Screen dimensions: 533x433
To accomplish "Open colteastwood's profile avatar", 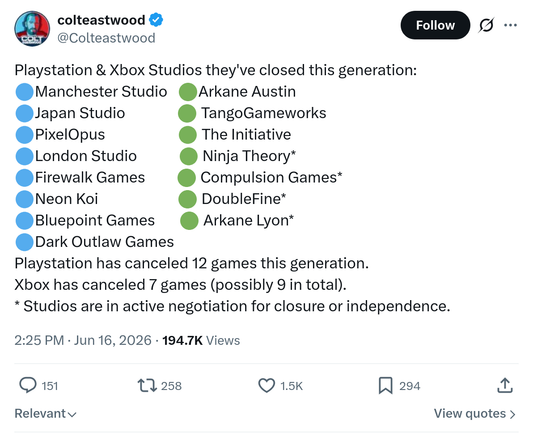I will pos(32,29).
